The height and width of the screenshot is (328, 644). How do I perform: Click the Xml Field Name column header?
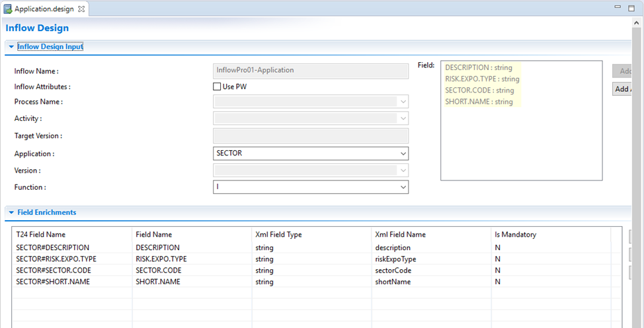tap(400, 235)
